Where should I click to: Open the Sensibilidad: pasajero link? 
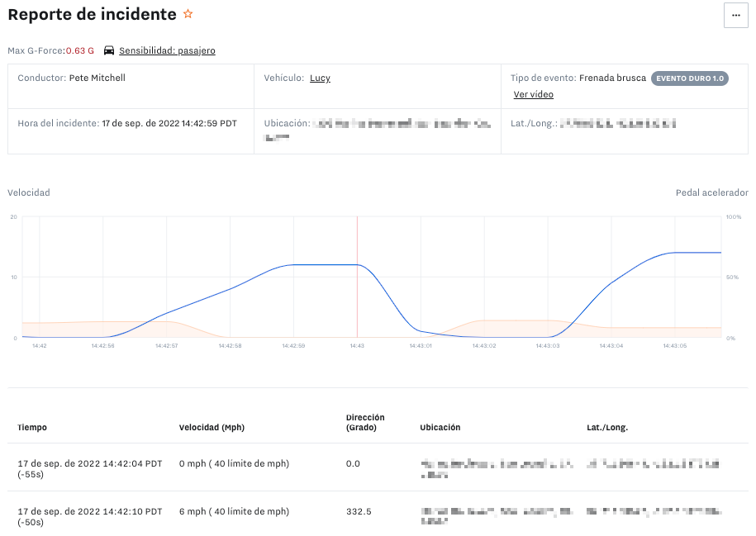pos(167,50)
